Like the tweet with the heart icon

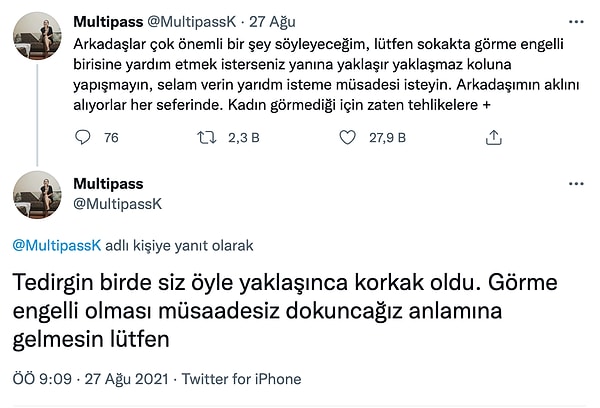click(x=347, y=139)
